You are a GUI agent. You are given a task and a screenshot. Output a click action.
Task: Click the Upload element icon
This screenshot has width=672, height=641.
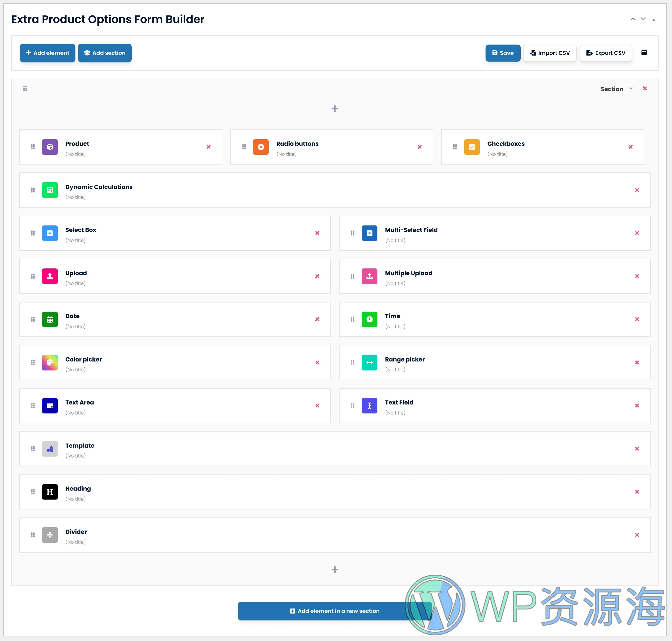coord(50,276)
